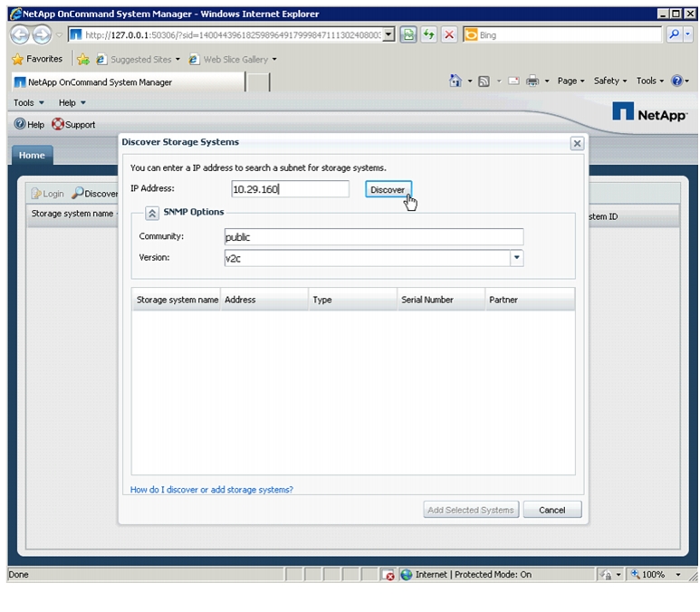
Task: Click the blocked popup status bar icon
Action: point(388,575)
